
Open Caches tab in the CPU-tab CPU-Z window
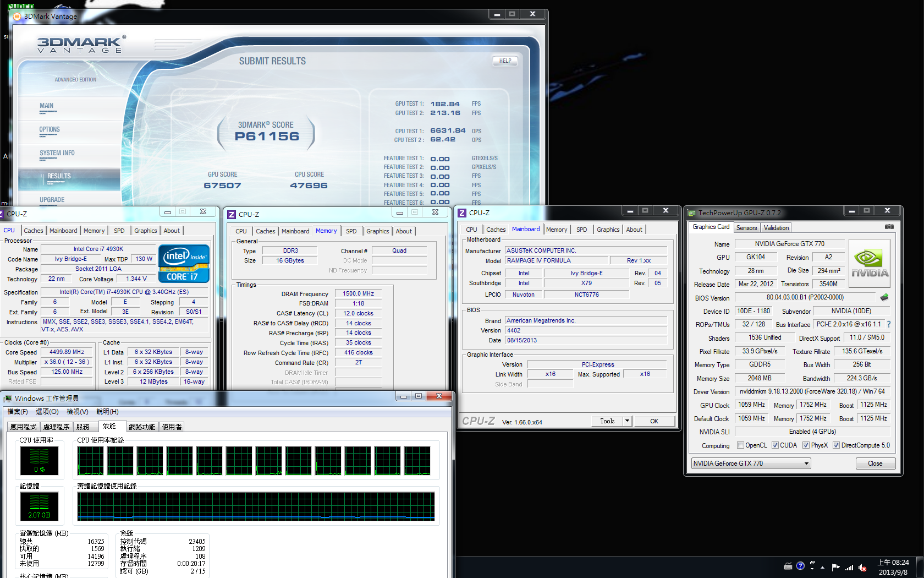coord(33,231)
